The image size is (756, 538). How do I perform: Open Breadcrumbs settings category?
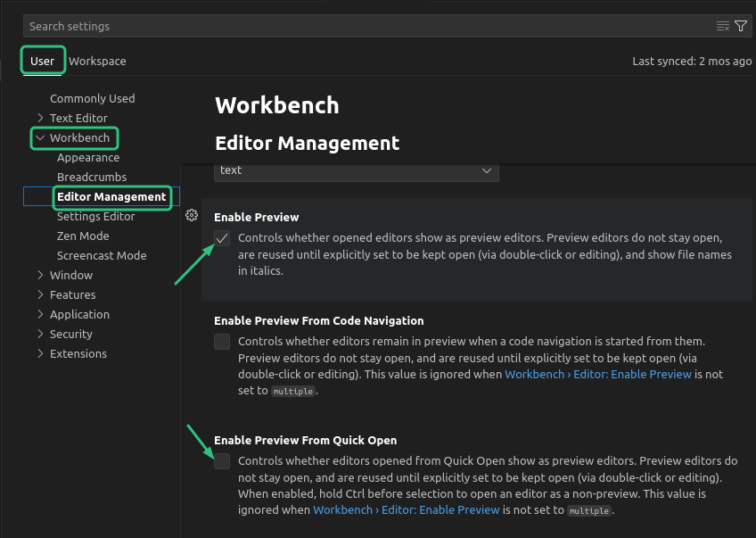click(92, 177)
